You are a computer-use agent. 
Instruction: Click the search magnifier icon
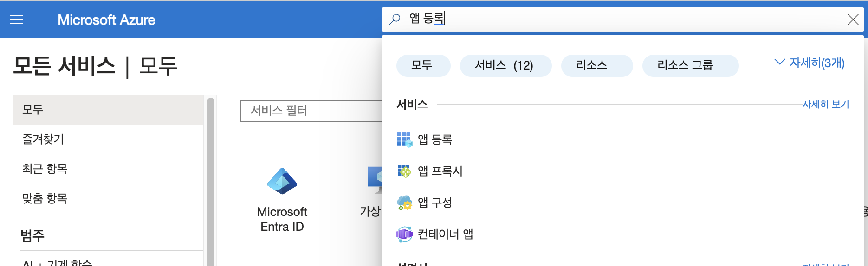pos(395,19)
